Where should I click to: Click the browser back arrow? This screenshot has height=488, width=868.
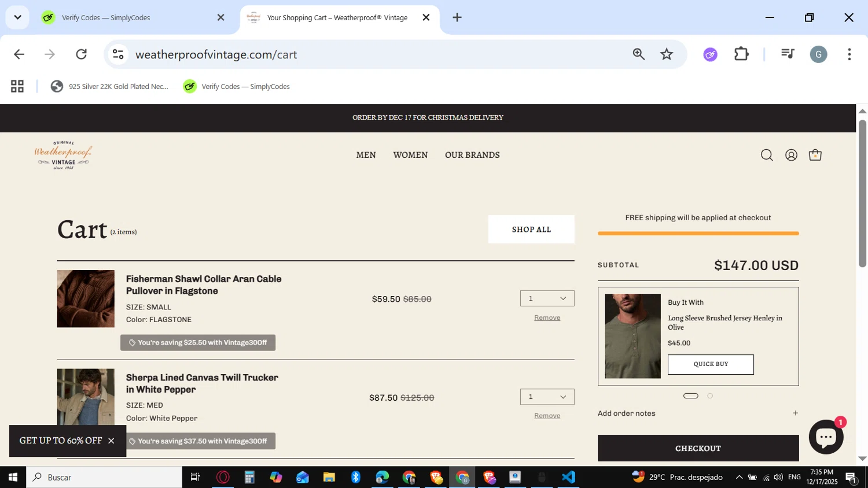pyautogui.click(x=19, y=54)
